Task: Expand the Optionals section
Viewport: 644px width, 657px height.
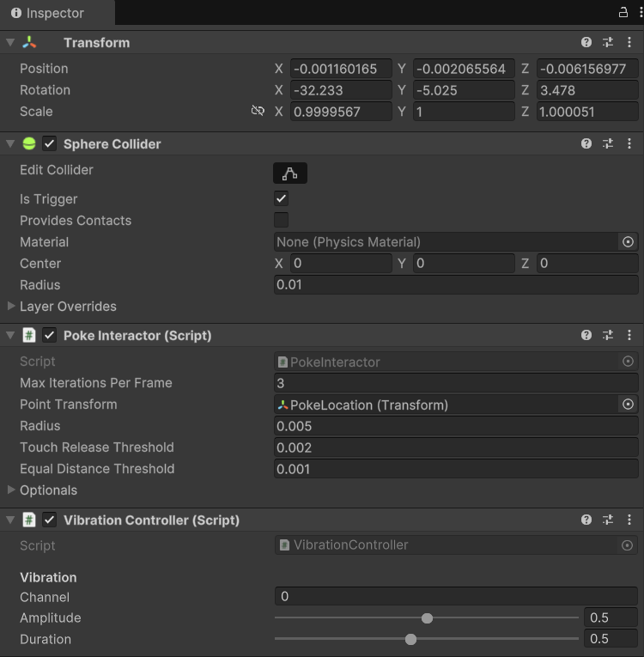Action: (x=11, y=490)
